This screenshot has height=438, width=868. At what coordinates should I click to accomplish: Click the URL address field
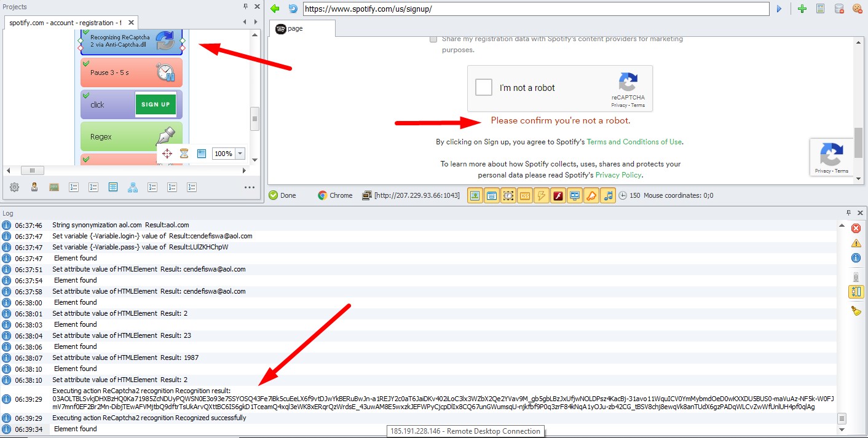[x=535, y=9]
